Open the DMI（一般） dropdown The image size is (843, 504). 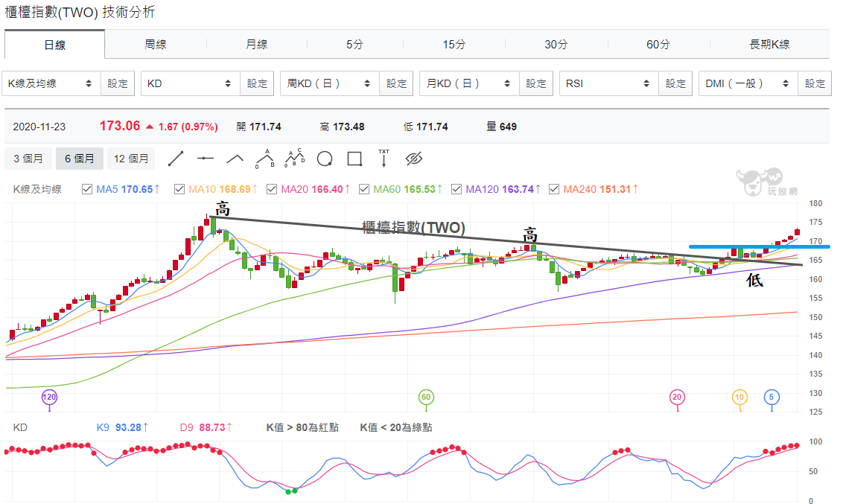coord(748,84)
